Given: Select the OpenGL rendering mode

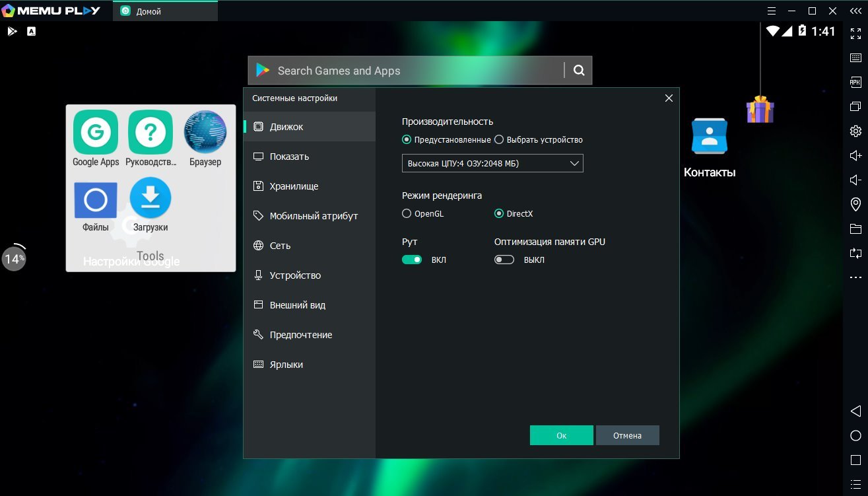Looking at the screenshot, I should pyautogui.click(x=407, y=213).
